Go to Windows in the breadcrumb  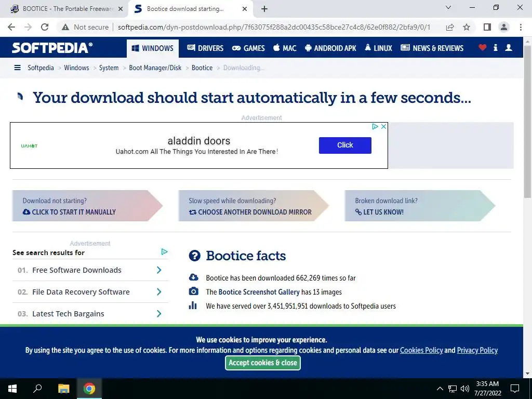click(76, 68)
